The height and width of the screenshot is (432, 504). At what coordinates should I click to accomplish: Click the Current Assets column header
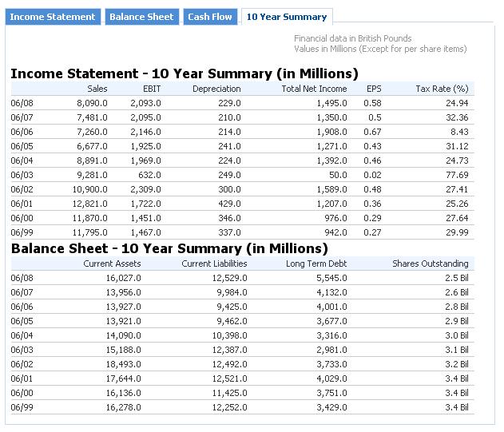(112, 264)
